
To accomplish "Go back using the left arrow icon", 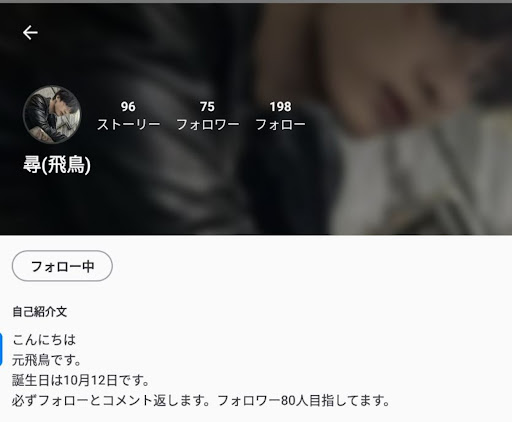I will click(30, 33).
